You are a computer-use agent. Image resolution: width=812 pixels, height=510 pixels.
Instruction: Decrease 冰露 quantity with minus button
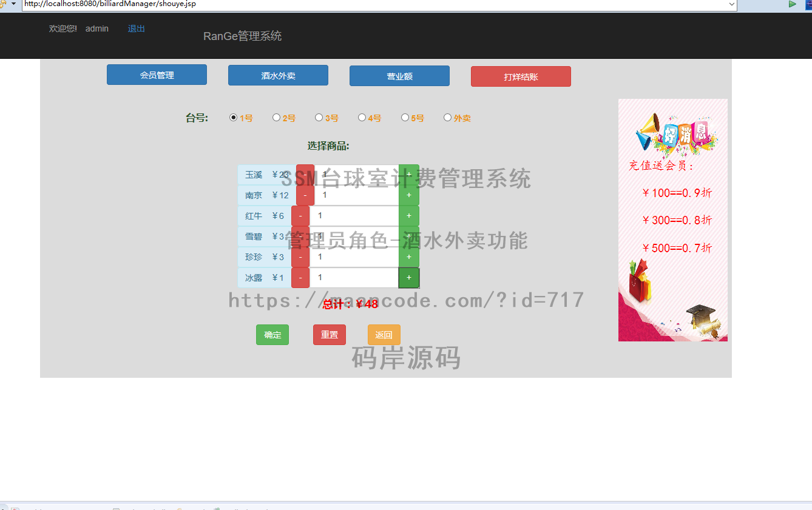coord(300,278)
